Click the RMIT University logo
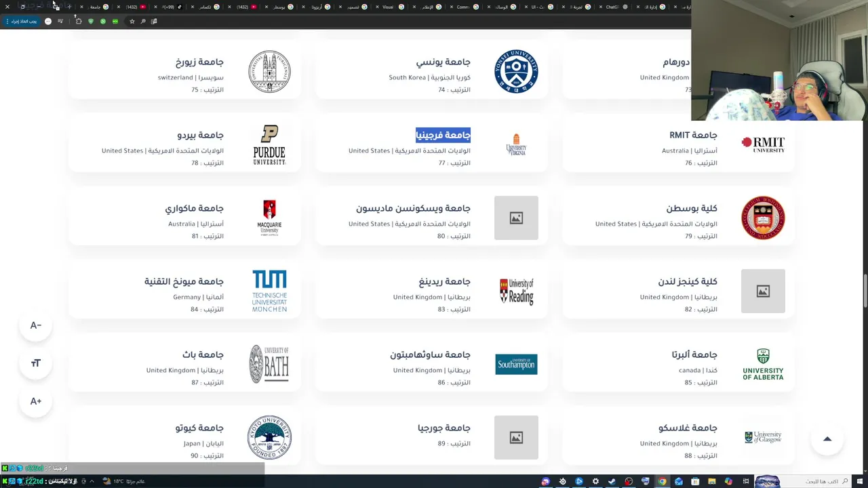Viewport: 868px width, 488px height. (763, 144)
